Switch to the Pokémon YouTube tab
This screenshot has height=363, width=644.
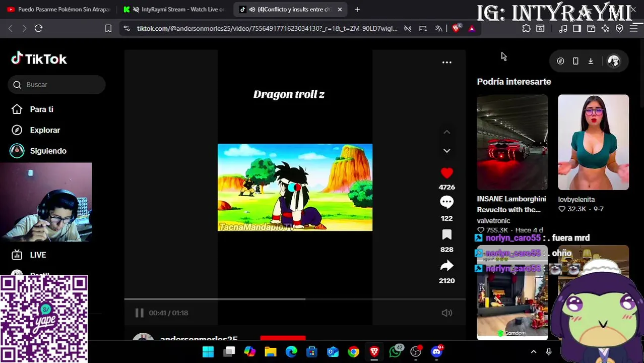tap(58, 10)
